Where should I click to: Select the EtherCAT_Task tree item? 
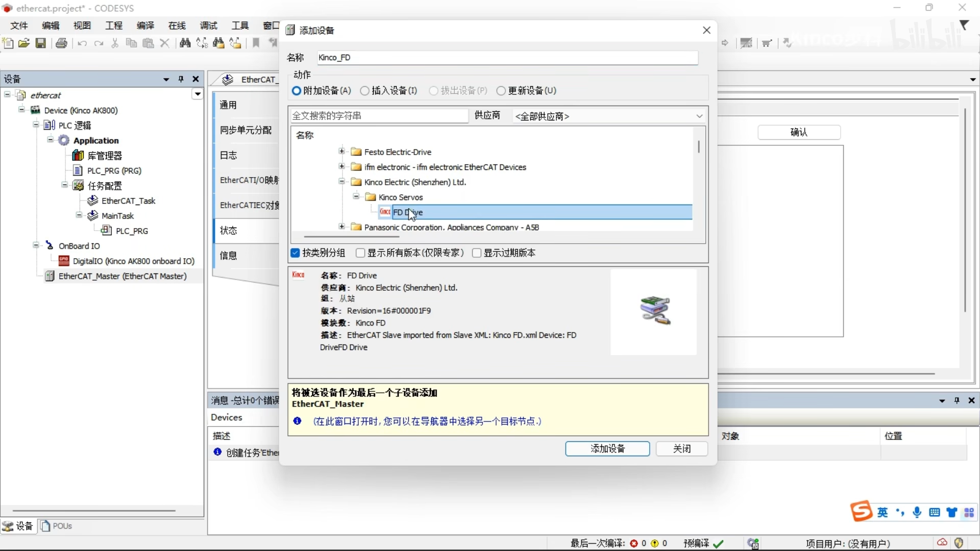click(x=129, y=201)
